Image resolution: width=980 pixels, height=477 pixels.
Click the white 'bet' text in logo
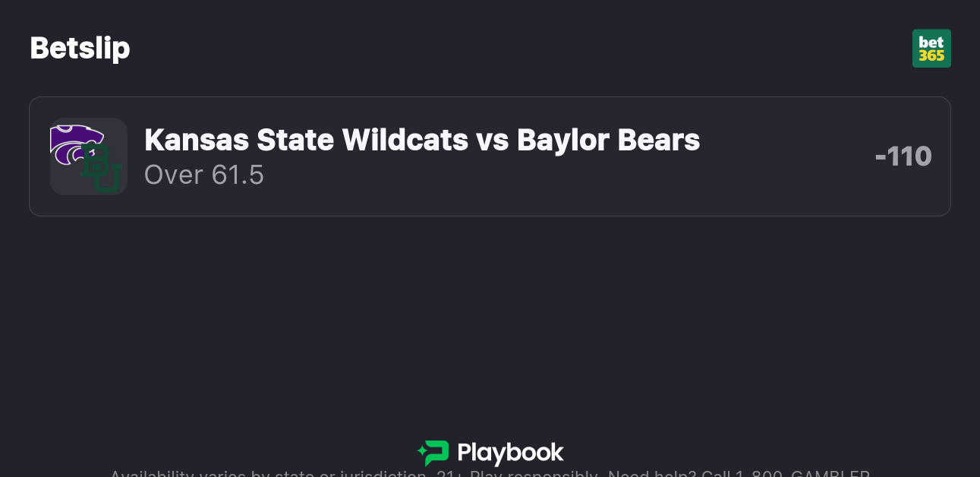[931, 43]
